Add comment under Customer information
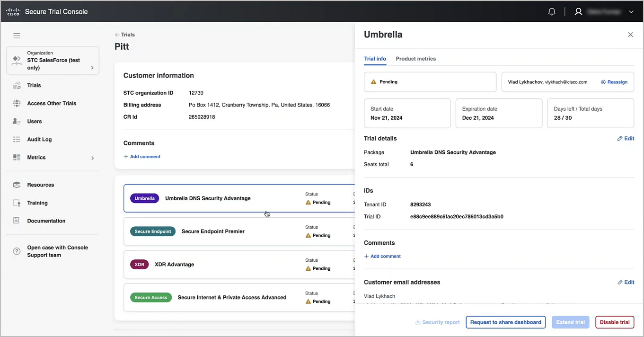The image size is (644, 337). pos(142,157)
